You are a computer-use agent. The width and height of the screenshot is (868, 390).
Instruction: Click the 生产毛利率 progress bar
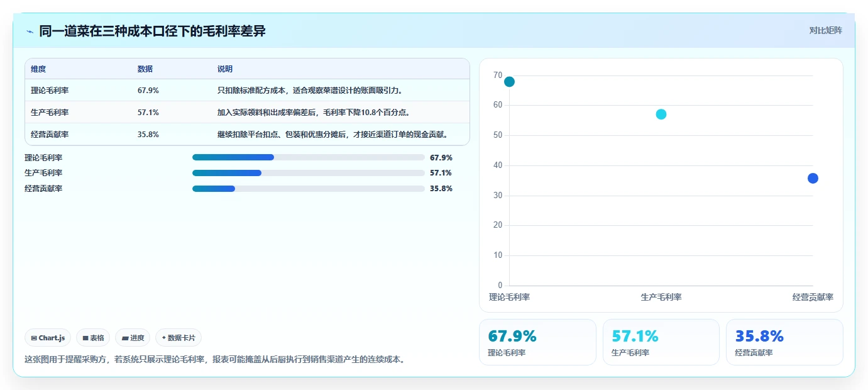(309, 172)
